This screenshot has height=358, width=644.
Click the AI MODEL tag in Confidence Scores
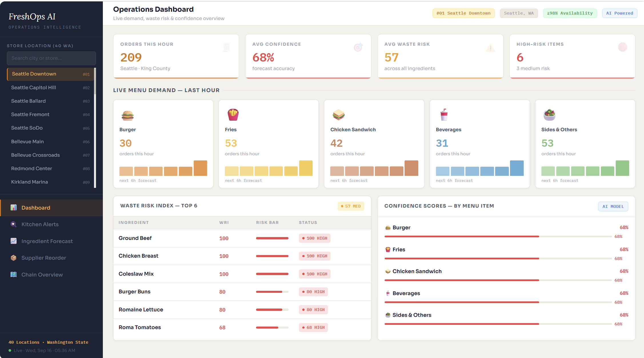click(613, 206)
